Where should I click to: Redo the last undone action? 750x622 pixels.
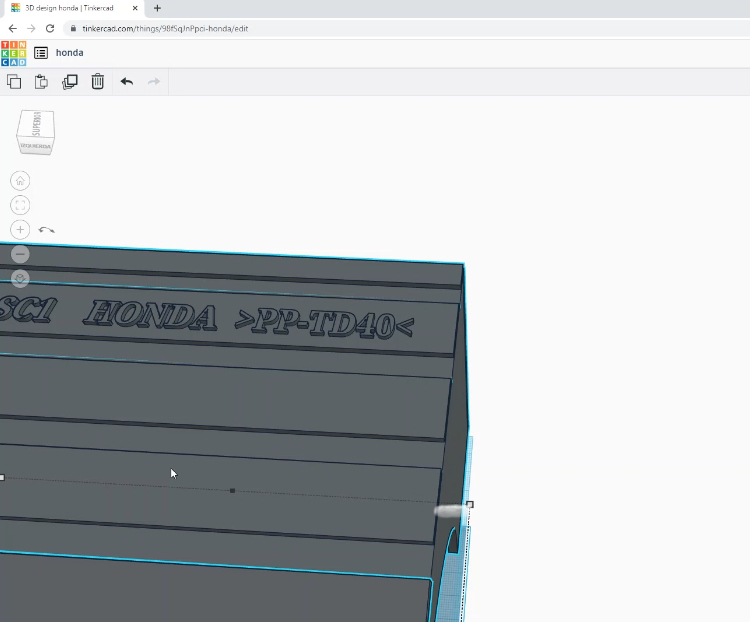coord(154,82)
